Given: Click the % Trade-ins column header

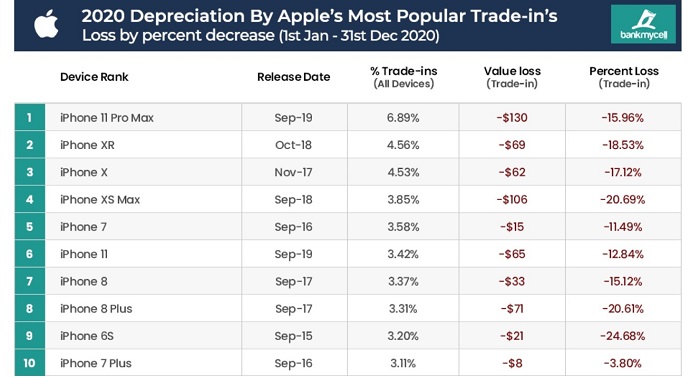Looking at the screenshot, I should click(404, 77).
